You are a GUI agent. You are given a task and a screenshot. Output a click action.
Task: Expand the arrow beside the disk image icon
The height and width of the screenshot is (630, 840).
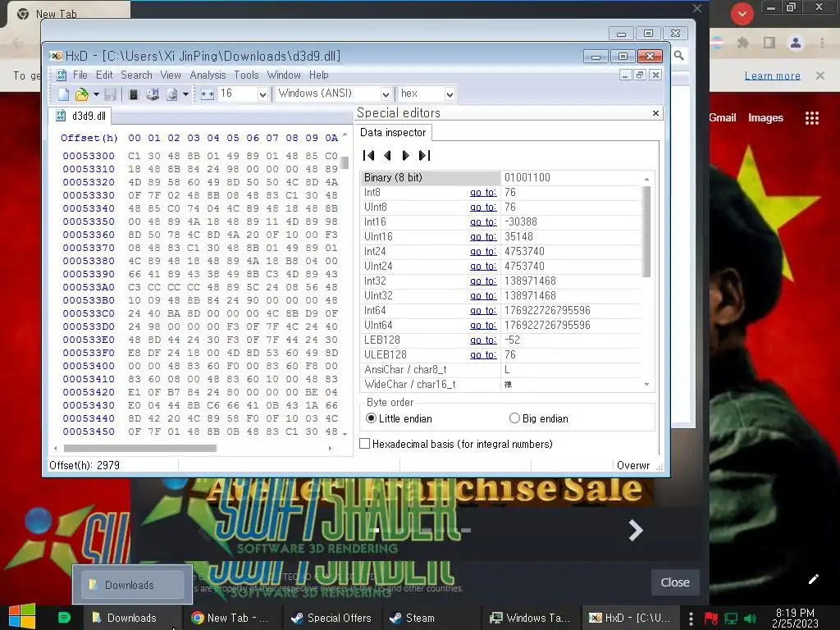(185, 94)
